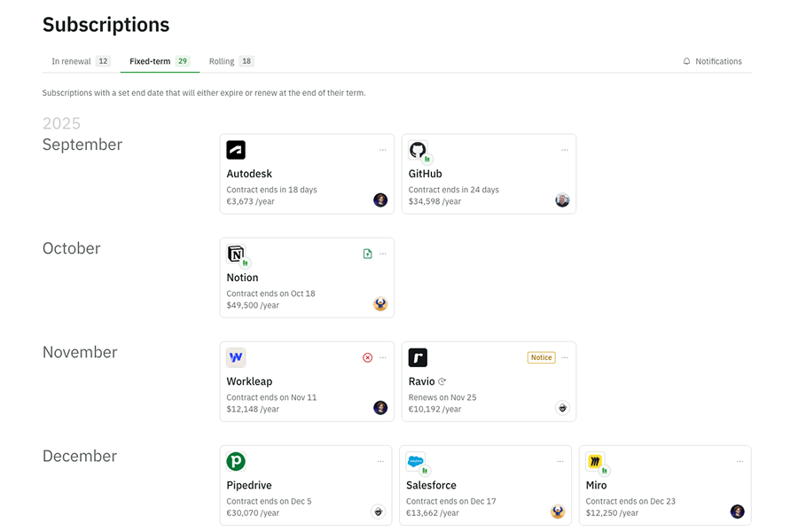
Task: Click the Miro logo icon
Action: (595, 461)
